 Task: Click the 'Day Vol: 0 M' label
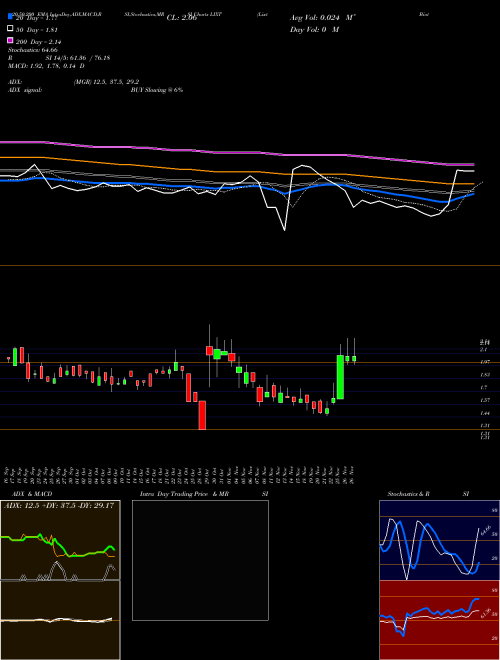coord(314,30)
